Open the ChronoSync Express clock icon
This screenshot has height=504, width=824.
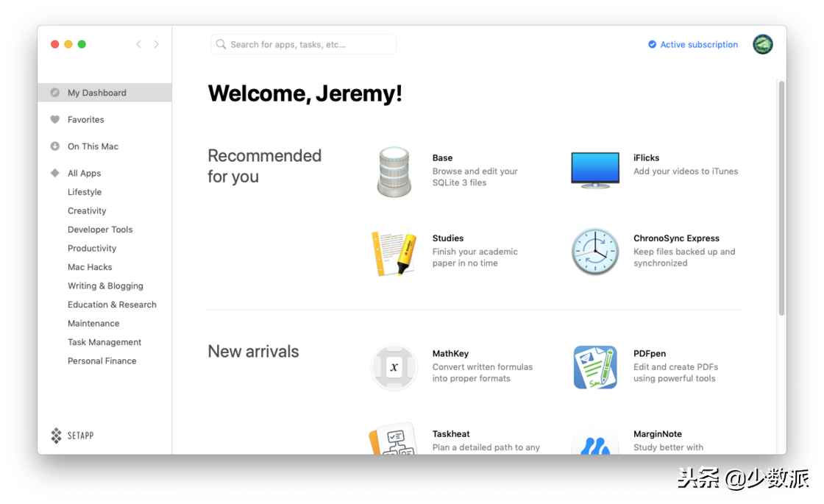pyautogui.click(x=595, y=252)
